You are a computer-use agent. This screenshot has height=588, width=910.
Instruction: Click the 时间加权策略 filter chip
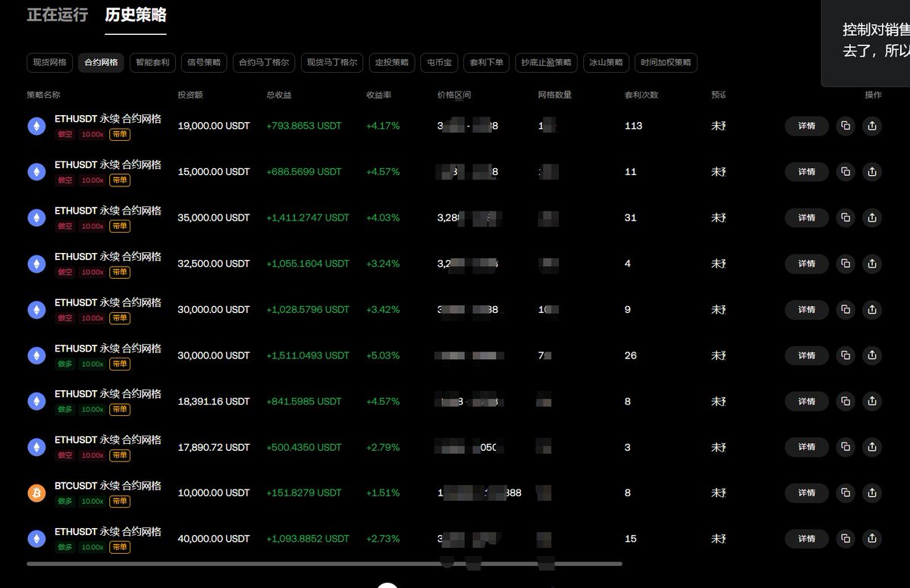666,63
